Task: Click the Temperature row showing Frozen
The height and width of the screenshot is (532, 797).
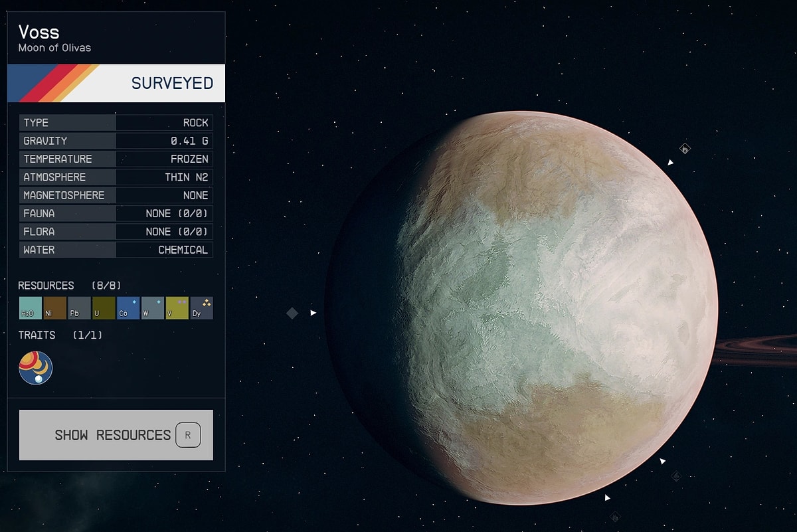Action: pos(116,159)
